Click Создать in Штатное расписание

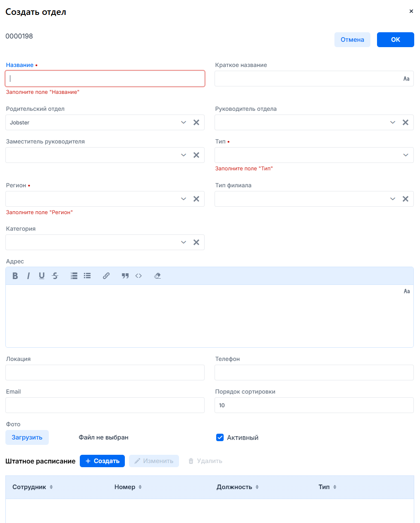103,461
